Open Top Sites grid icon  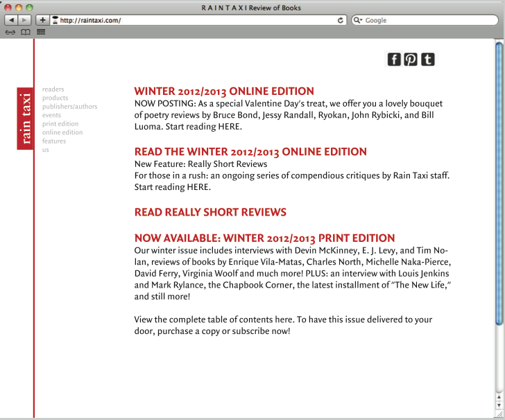(x=41, y=32)
